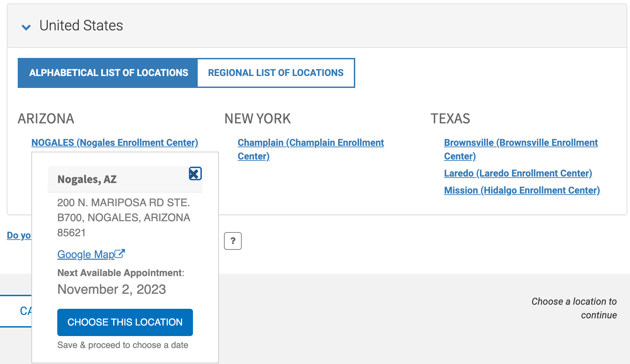Switch to Alphabetical List of Locations tab
This screenshot has width=630, height=364.
pyautogui.click(x=108, y=73)
